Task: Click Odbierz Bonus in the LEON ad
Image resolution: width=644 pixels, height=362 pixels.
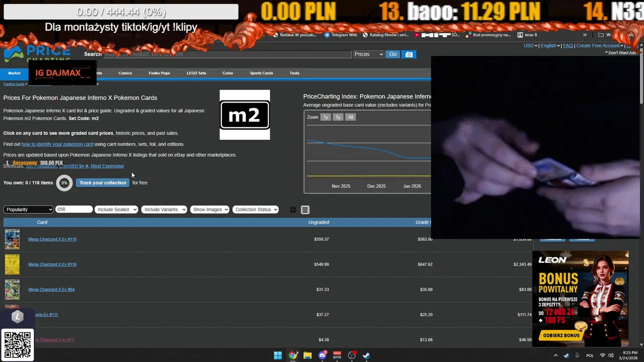Action: click(561, 335)
